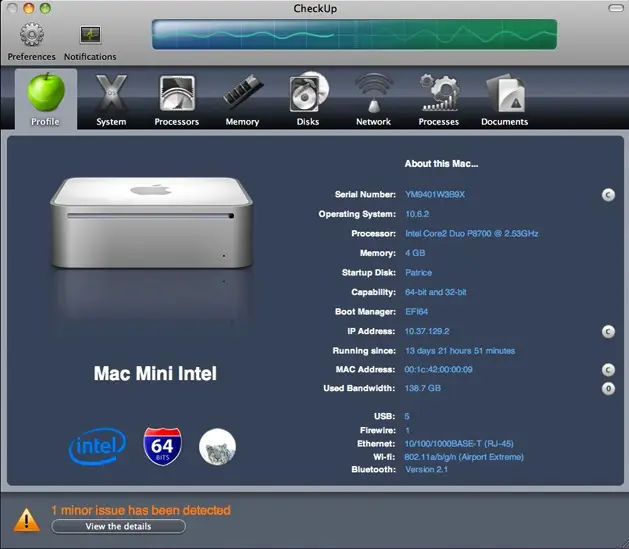Click startup disk value Patrice

[418, 273]
